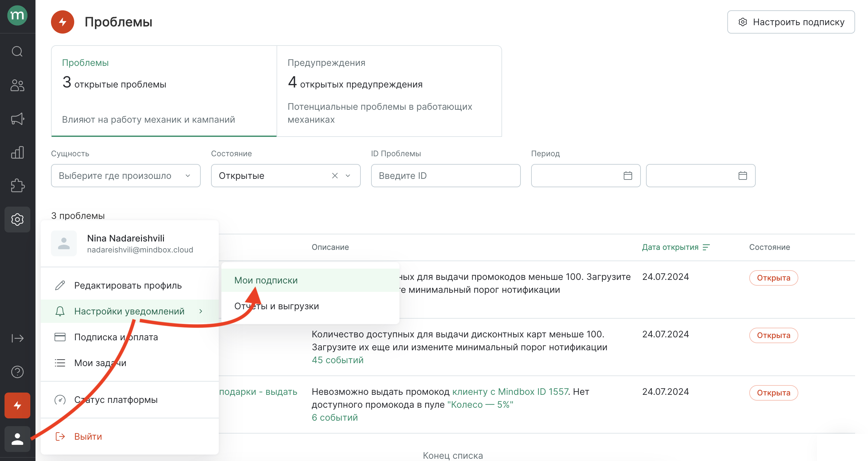This screenshot has height=461, width=868.
Task: Open 6 событий link
Action: pos(335,417)
